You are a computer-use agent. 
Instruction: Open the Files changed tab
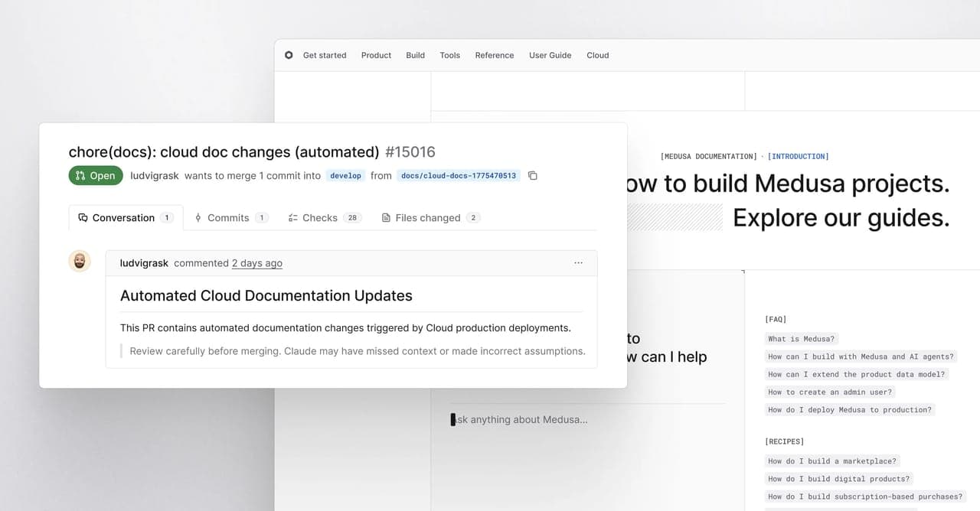(x=430, y=217)
